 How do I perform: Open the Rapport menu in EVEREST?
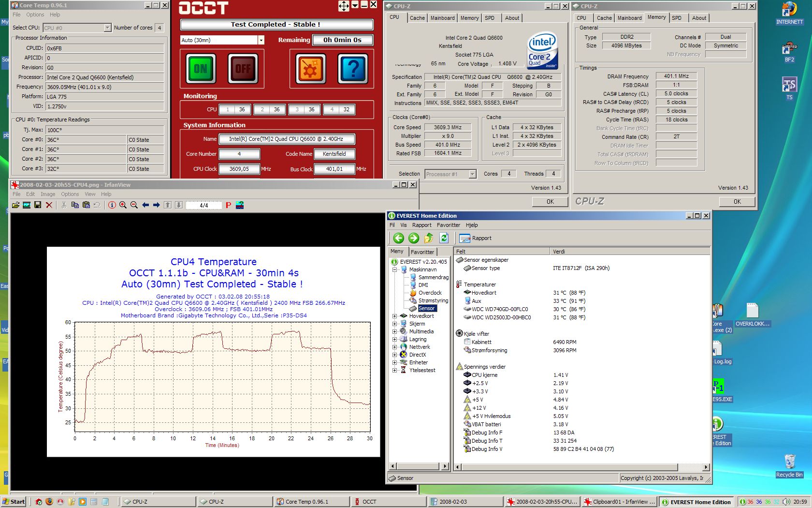421,225
